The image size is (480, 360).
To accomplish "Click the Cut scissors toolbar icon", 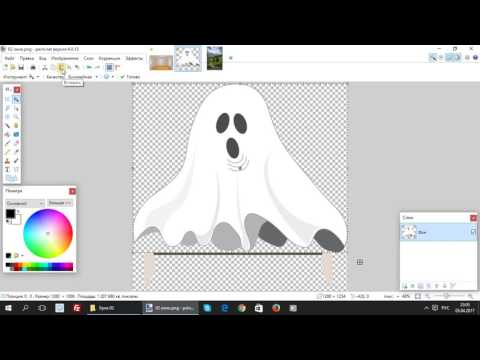I will click(x=45, y=67).
